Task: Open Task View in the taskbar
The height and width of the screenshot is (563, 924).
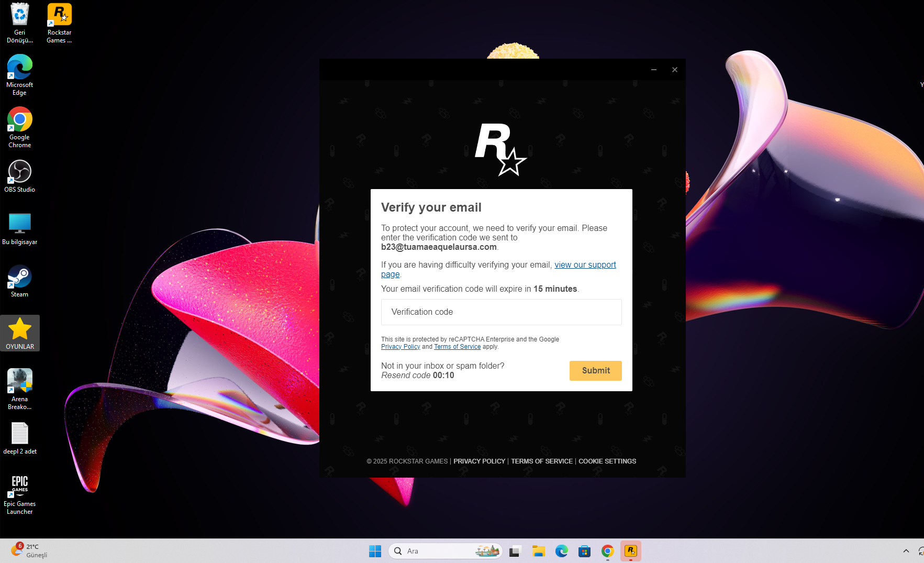Action: [x=515, y=551]
